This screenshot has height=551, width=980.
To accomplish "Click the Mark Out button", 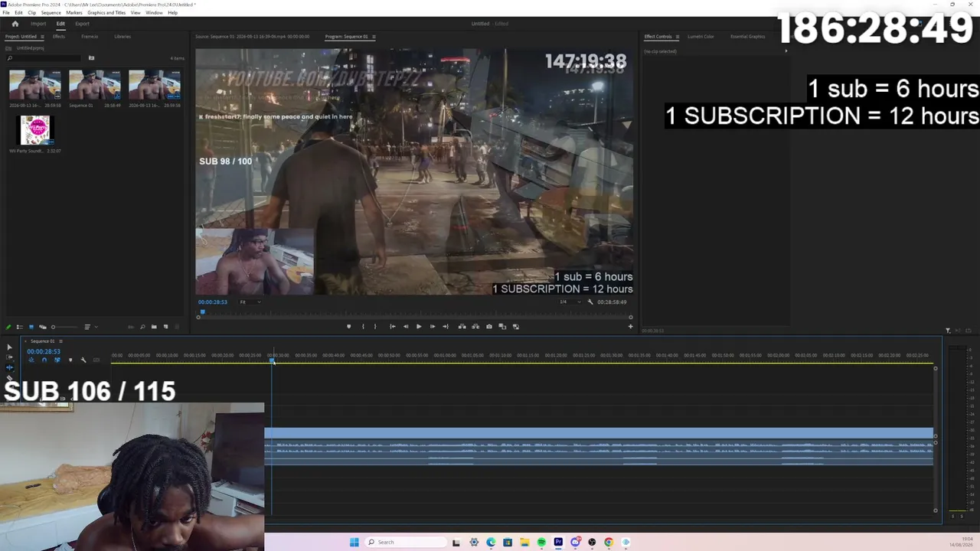I will (x=375, y=327).
